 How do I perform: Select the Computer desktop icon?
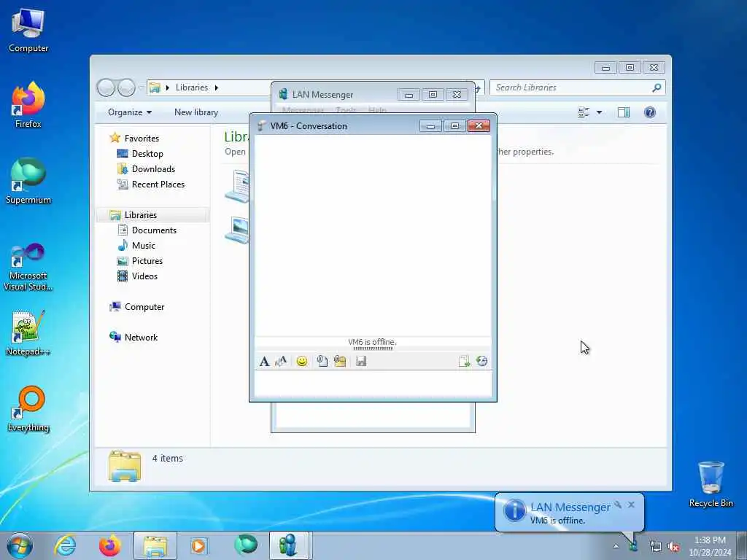(x=28, y=30)
